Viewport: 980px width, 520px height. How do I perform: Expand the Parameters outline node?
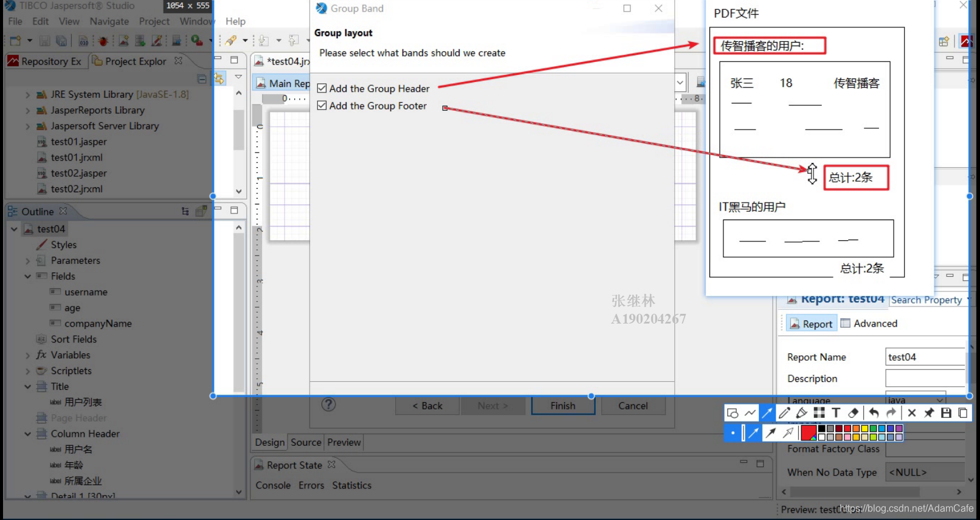point(27,261)
